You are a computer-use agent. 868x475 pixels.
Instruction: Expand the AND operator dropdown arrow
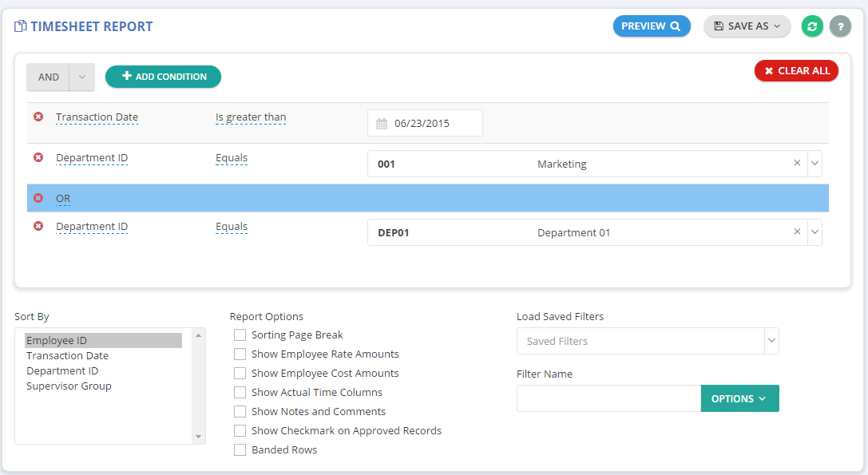(x=81, y=77)
